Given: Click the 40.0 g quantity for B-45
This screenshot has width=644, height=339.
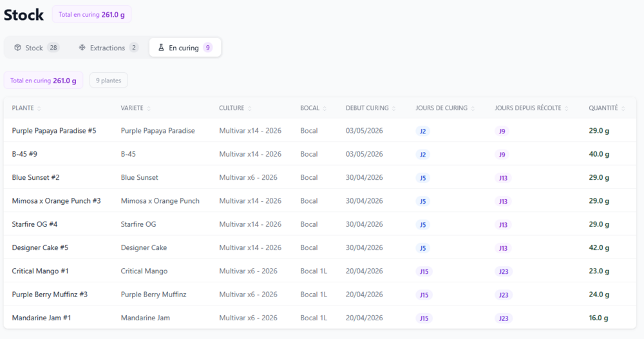Looking at the screenshot, I should pyautogui.click(x=599, y=154).
